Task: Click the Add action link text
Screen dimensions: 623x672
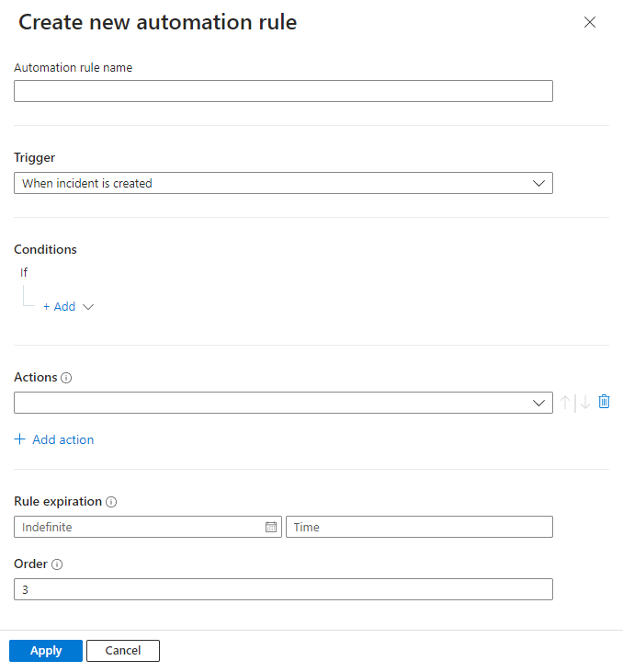Action: (x=62, y=440)
